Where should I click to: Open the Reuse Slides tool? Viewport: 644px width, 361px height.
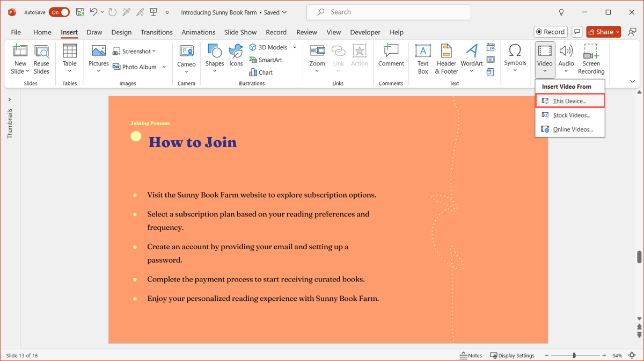point(41,59)
